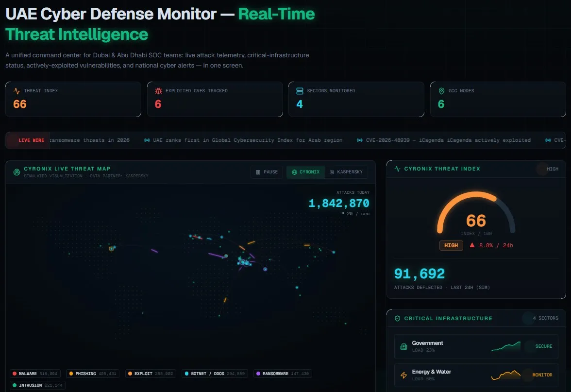The height and width of the screenshot is (392, 571).
Task: Click the '≈ 20 / sec' rate text
Action: (355, 214)
